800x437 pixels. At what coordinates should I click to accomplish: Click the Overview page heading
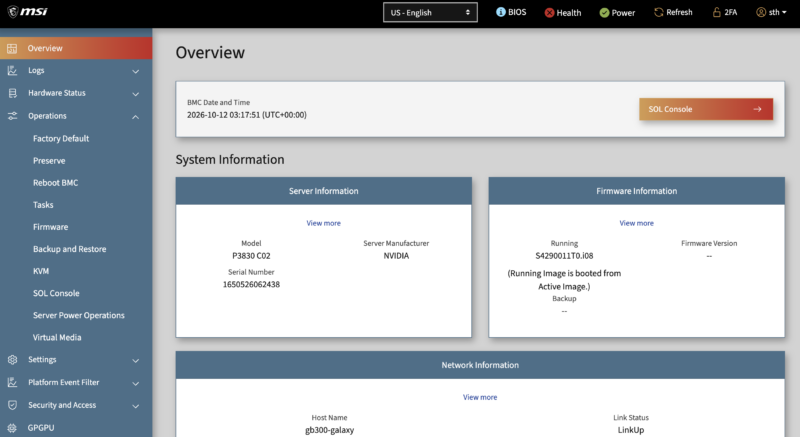coord(210,53)
